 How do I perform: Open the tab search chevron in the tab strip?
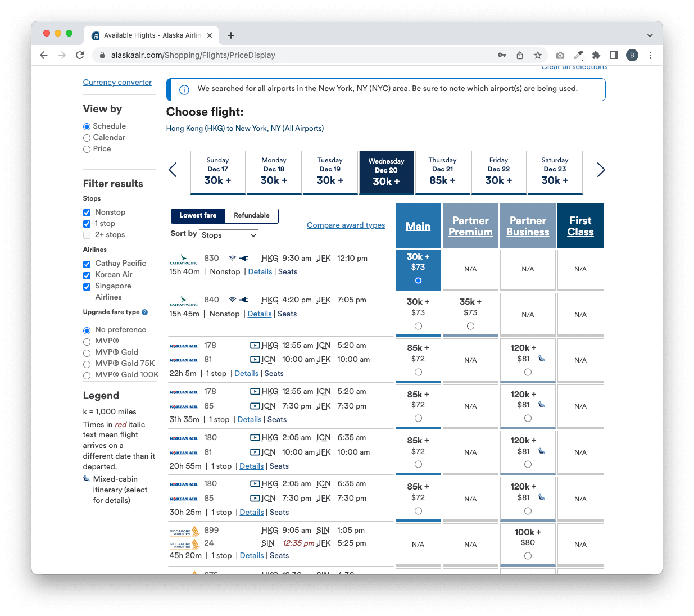click(x=650, y=35)
